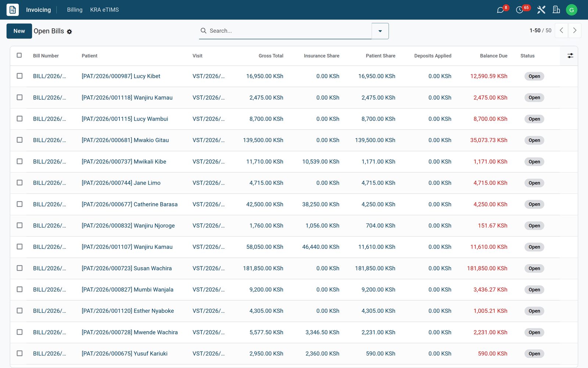This screenshot has width=588, height=368.
Task: Sort by Balance Due column header
Action: (494, 56)
